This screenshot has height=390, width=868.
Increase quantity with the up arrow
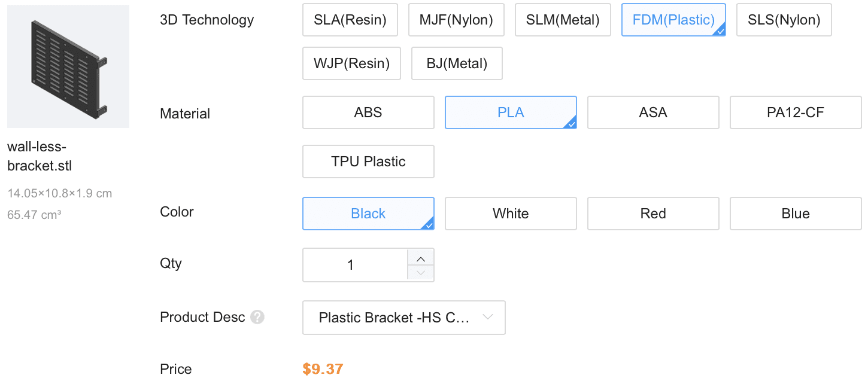tap(421, 258)
